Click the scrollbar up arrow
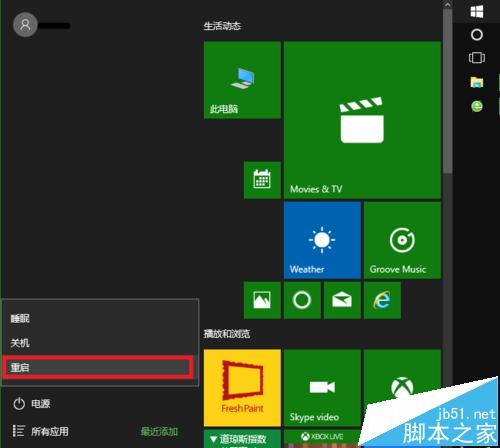 click(448, 4)
